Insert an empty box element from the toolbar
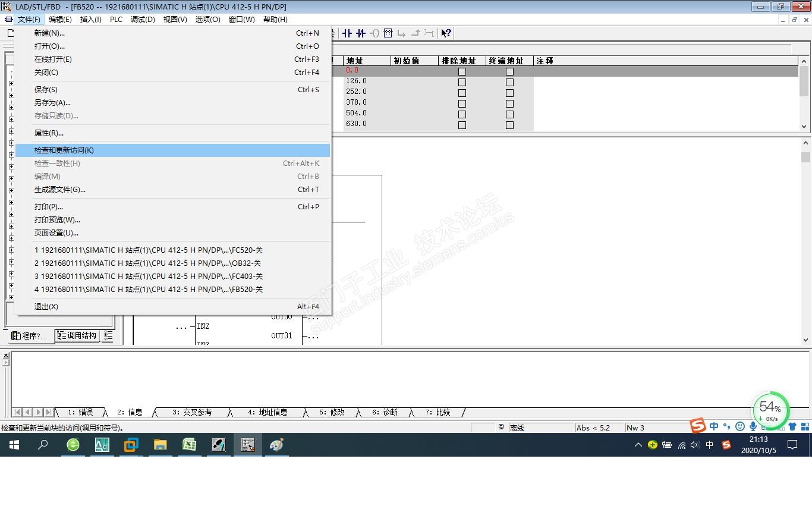Screen dimensions: 812x528 pyautogui.click(x=388, y=33)
